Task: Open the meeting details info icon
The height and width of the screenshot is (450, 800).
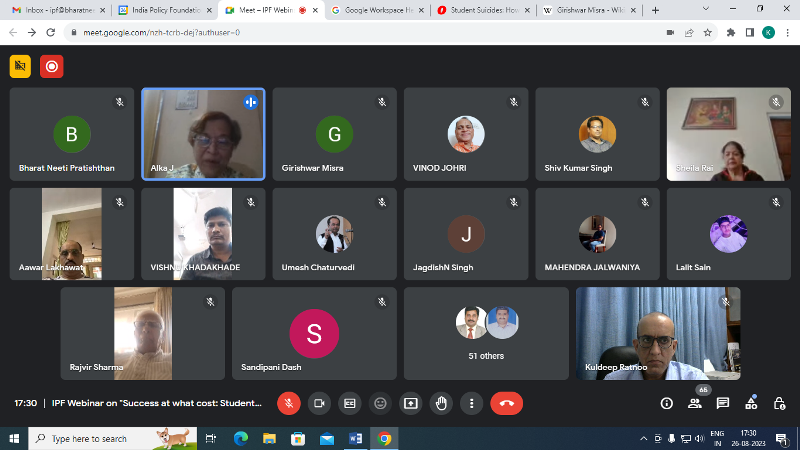Action: click(667, 403)
